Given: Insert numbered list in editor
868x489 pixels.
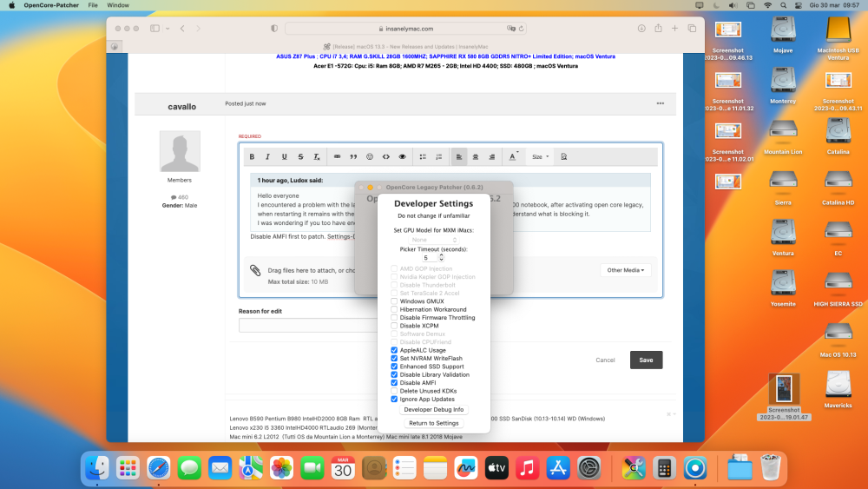Looking at the screenshot, I should tap(439, 156).
